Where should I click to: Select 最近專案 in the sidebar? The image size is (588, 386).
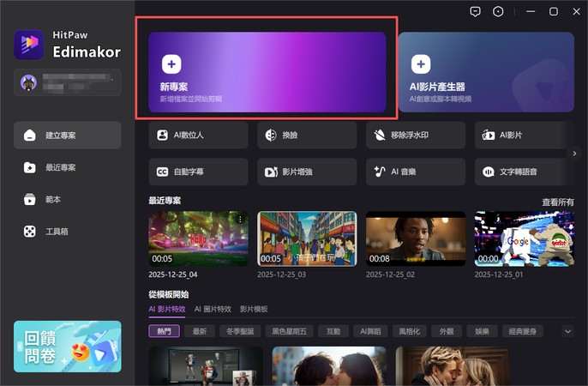pyautogui.click(x=68, y=167)
